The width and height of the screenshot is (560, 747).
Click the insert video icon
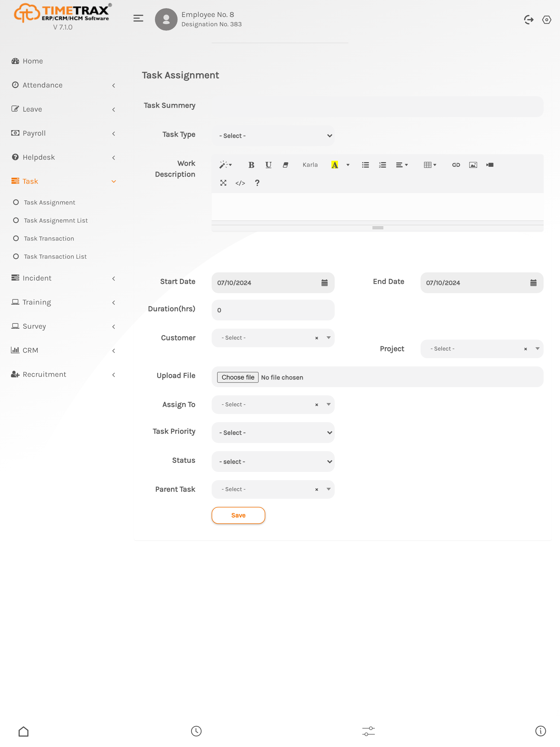click(x=490, y=165)
